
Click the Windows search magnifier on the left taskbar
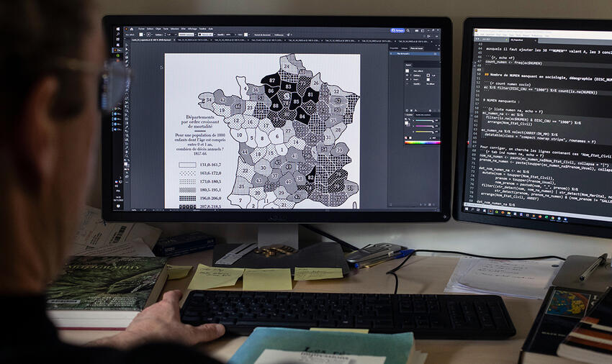(118, 35)
